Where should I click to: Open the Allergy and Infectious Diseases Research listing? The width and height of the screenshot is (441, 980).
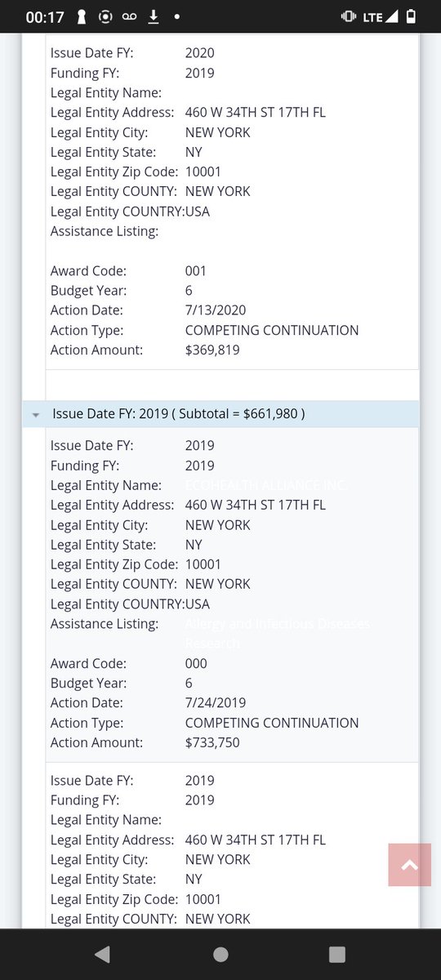click(278, 634)
